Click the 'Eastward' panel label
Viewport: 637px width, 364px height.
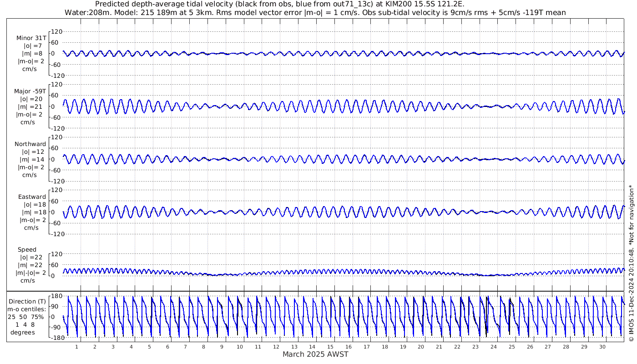coord(32,197)
